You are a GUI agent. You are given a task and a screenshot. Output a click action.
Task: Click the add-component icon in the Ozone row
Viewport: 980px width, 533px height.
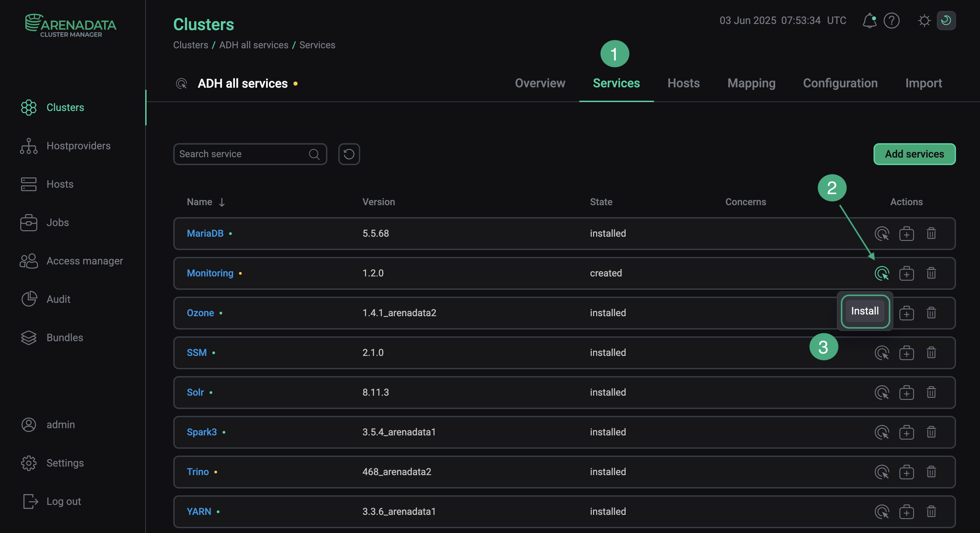[x=907, y=313]
